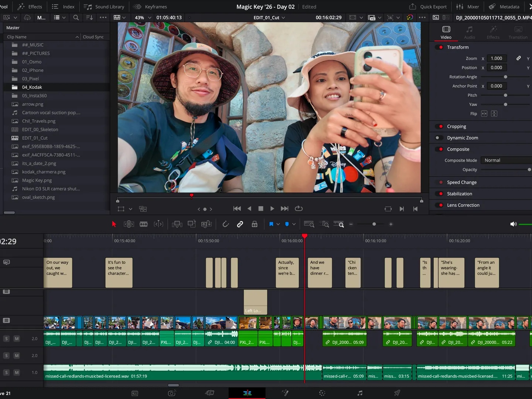Viewport: 532px width, 399px height.
Task: Select the arrow selection mode tool
Action: (x=114, y=224)
